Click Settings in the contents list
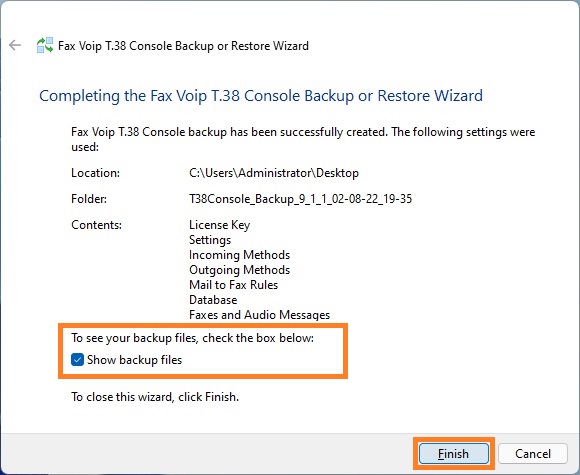Viewport: 580px width, 475px height. [x=210, y=240]
